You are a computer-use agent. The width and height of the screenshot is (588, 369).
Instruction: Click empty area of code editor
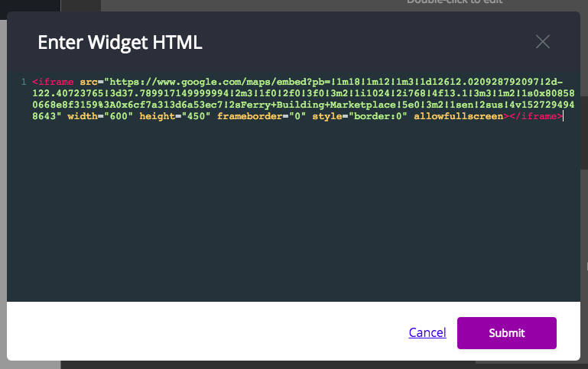pos(294,210)
